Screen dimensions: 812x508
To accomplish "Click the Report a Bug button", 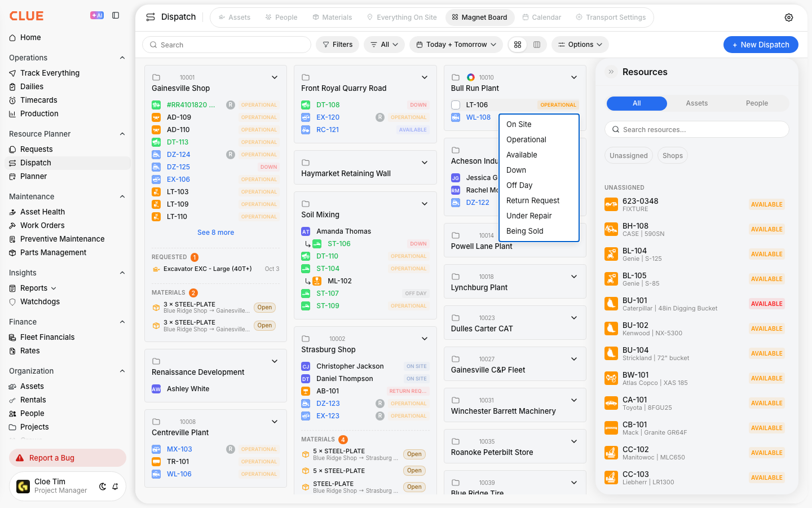I will [x=68, y=458].
